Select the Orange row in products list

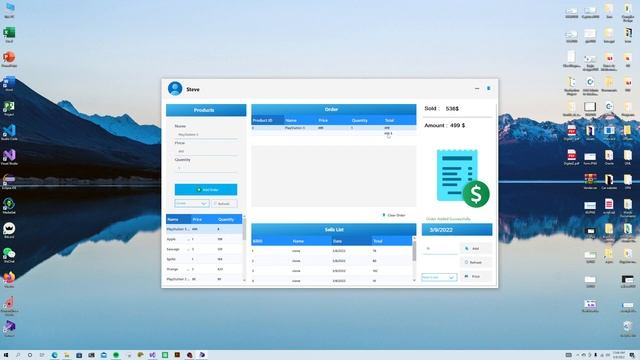[204, 269]
